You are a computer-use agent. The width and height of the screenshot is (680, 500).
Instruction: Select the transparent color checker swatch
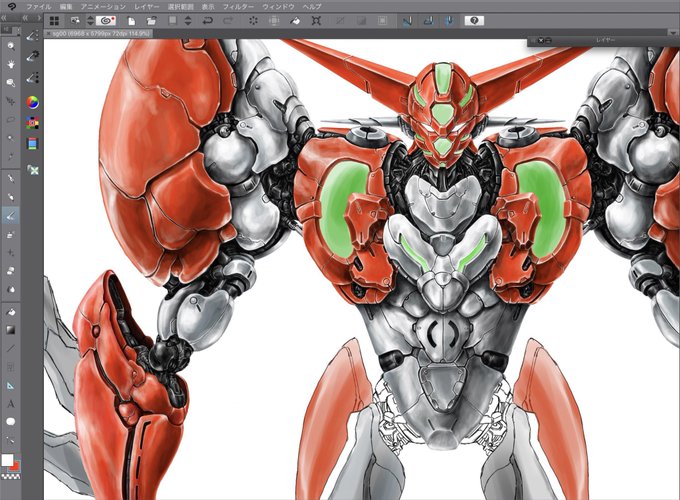pyautogui.click(x=10, y=477)
